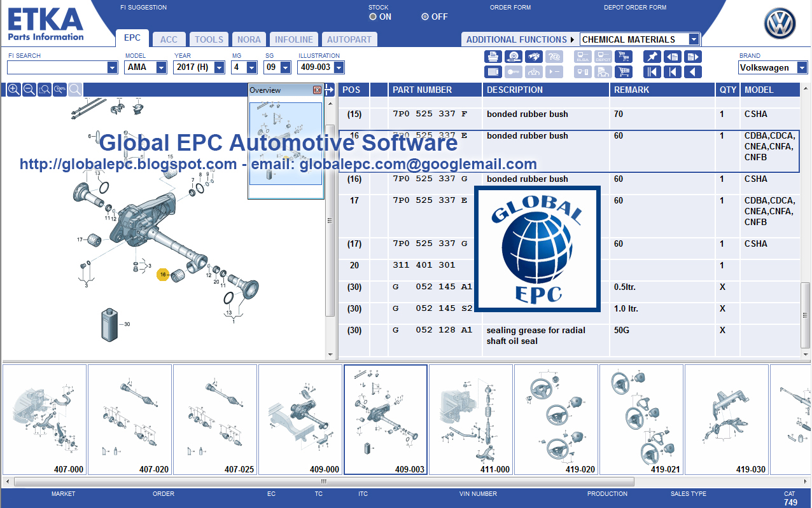Viewport: 812px width, 508px height.
Task: Click the greyed magnifier icon beside 100%
Action: pyautogui.click(x=75, y=90)
